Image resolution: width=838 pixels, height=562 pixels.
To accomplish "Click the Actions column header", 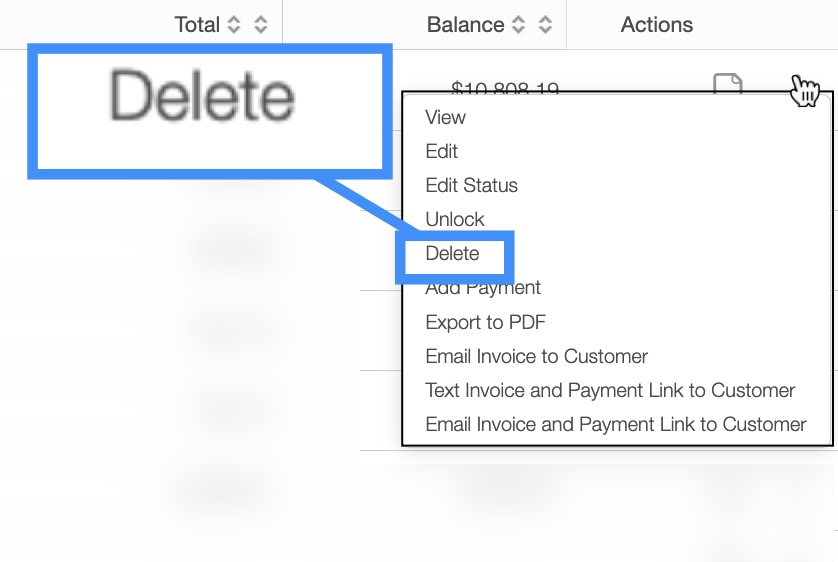I will pyautogui.click(x=656, y=25).
